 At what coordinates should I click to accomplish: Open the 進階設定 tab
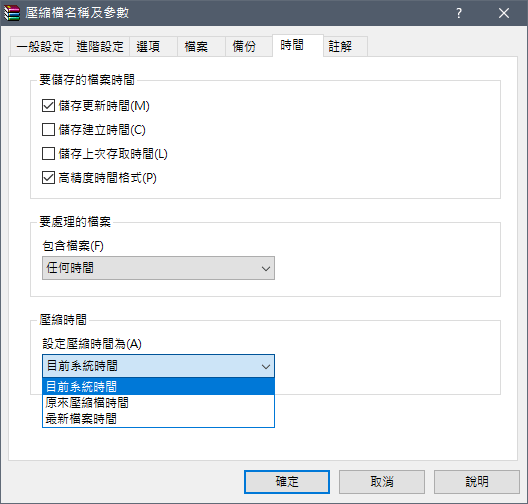[100, 46]
